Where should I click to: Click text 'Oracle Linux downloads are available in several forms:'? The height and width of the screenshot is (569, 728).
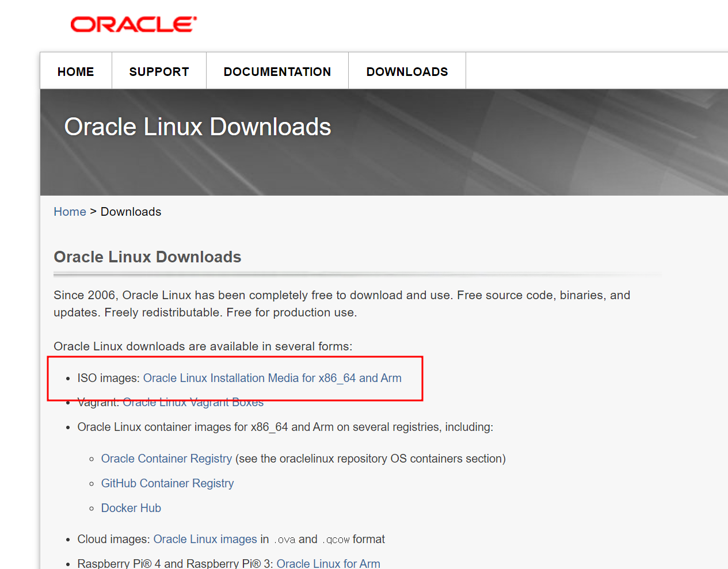pos(203,346)
